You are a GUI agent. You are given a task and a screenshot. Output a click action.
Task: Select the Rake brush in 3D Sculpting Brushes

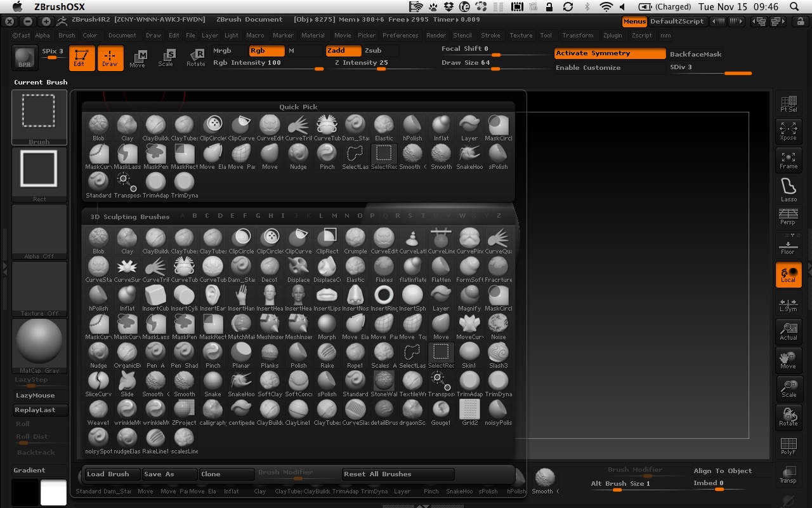(327, 356)
